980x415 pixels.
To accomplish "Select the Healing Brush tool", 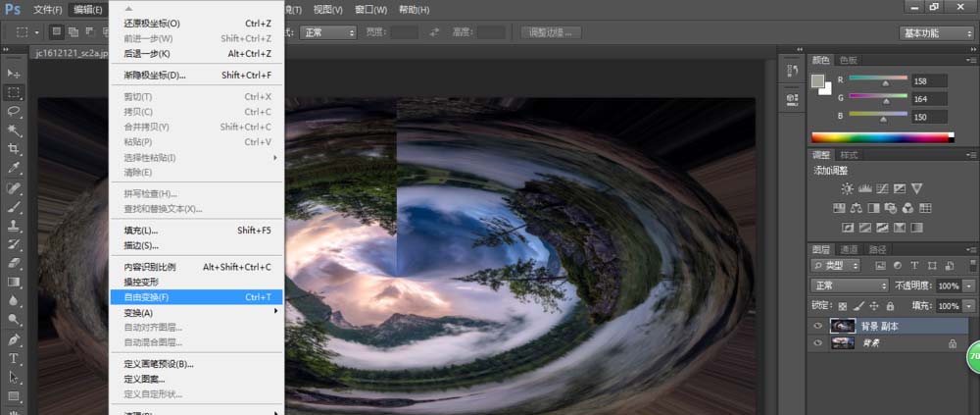I will point(14,187).
